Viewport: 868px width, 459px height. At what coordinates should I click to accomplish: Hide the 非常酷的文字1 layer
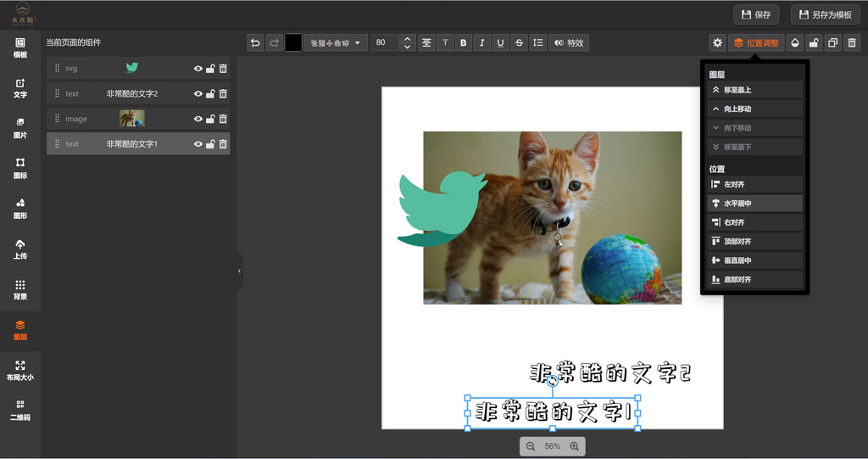198,144
